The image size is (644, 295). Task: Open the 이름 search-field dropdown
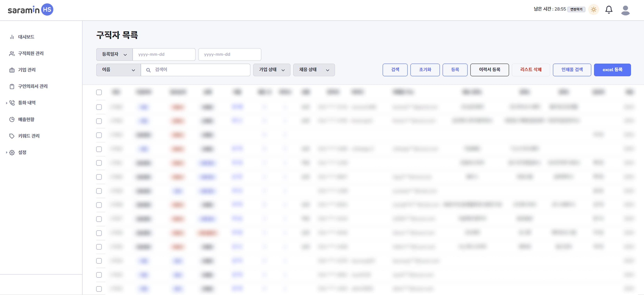118,70
